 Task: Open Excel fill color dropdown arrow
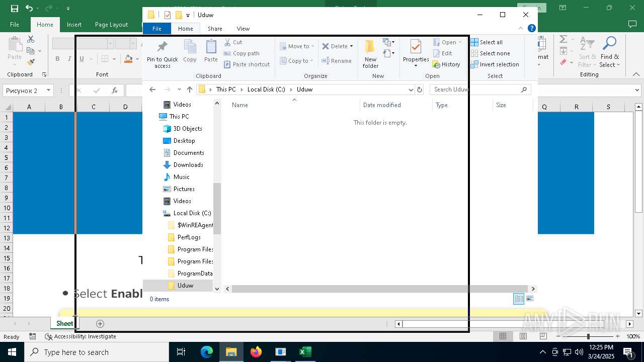(137, 59)
